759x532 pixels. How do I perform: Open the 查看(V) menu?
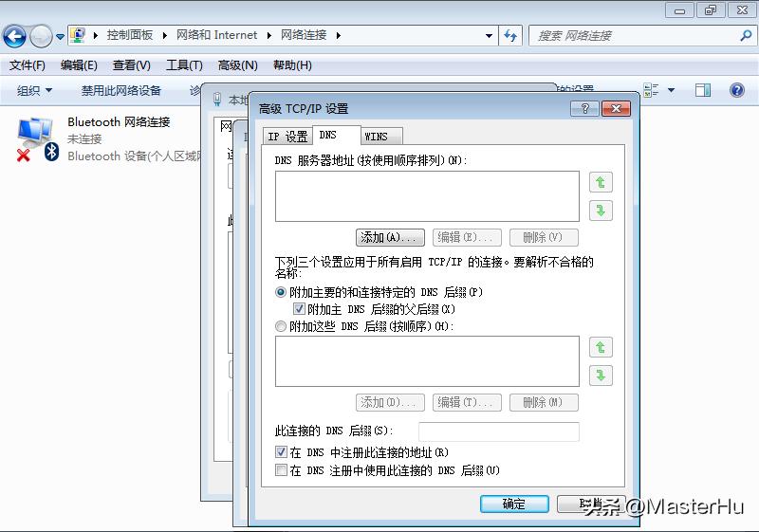coord(131,65)
